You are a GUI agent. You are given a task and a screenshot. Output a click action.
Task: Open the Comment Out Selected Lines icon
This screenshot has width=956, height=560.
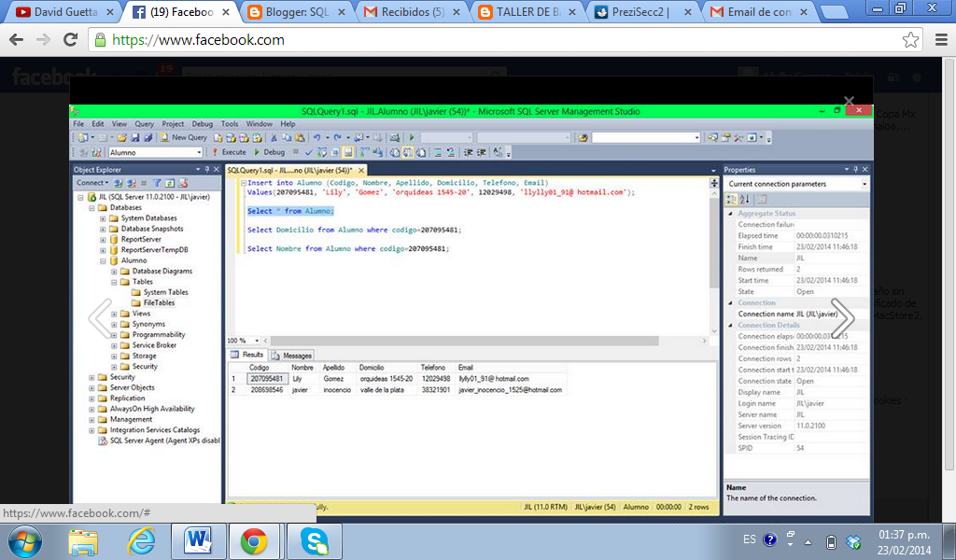pos(438,152)
